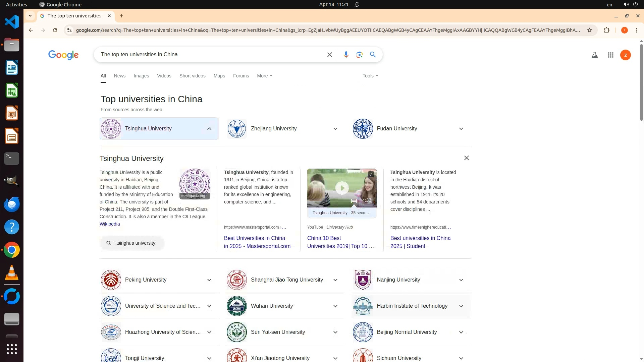Open Best Universities Mastersportal.com result
Screen dimensions: 644x362
tap(257, 242)
